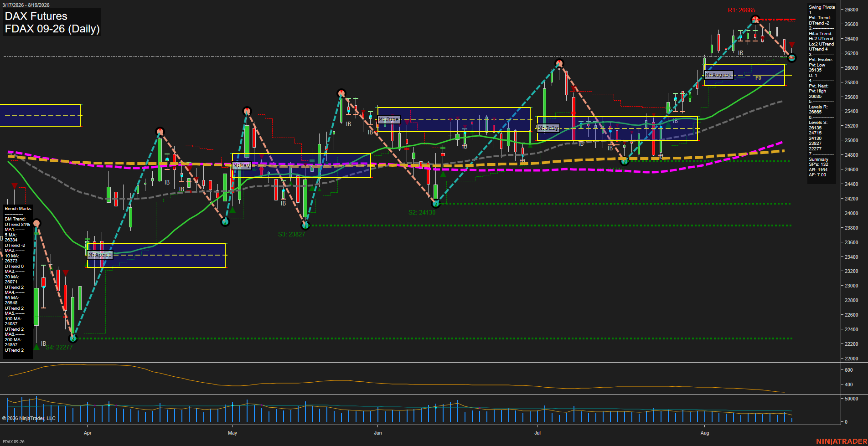The width and height of the screenshot is (868, 446).
Task: Click the 600 indicator axis label
Action: coord(849,370)
